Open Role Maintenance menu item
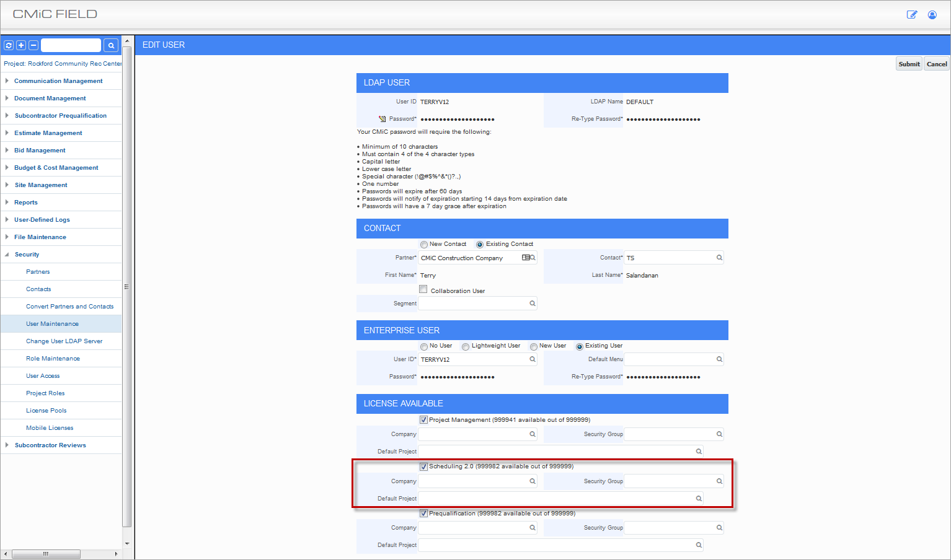Viewport: 951px width, 560px height. point(53,359)
